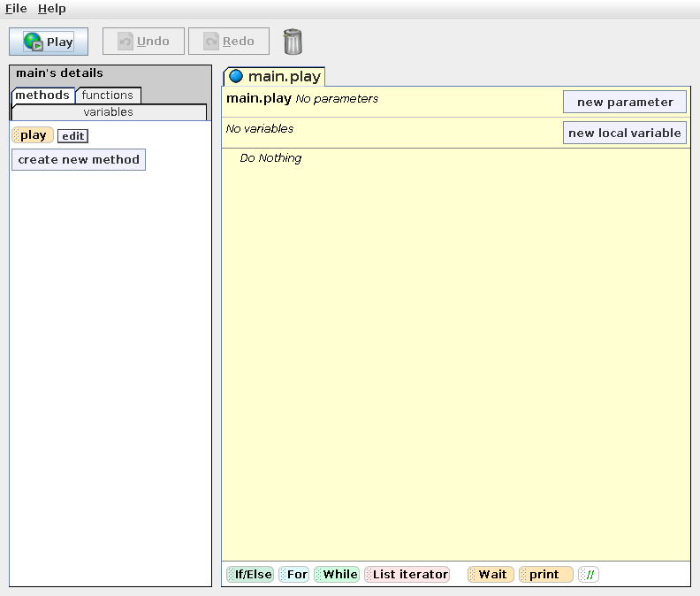The image size is (700, 596).
Task: Pick the For loop block tile
Action: (x=294, y=575)
